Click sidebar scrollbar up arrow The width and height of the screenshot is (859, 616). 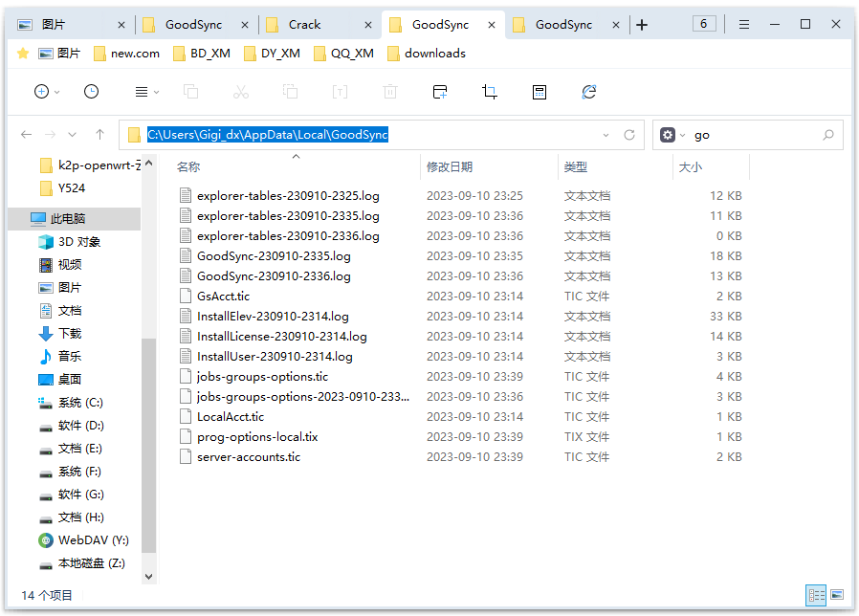(x=148, y=163)
